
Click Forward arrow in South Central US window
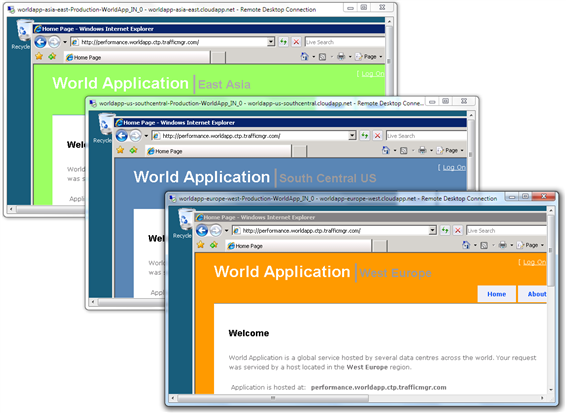135,136
